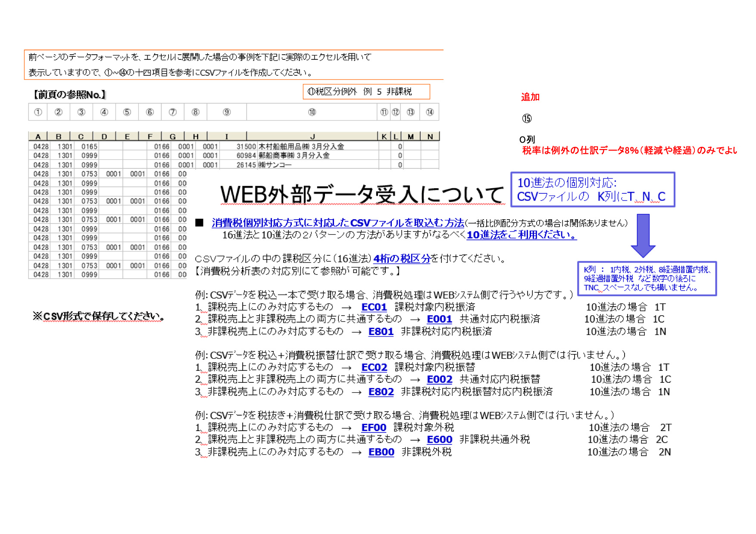
Task: Click the red 追加 label
Action: tap(530, 97)
